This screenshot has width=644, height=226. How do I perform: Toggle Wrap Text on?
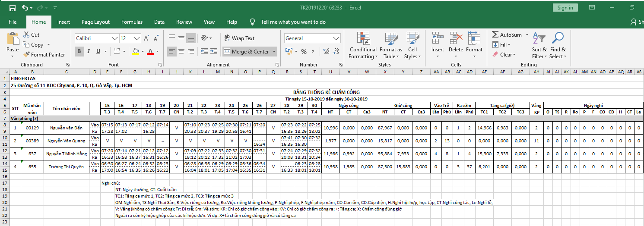click(240, 38)
